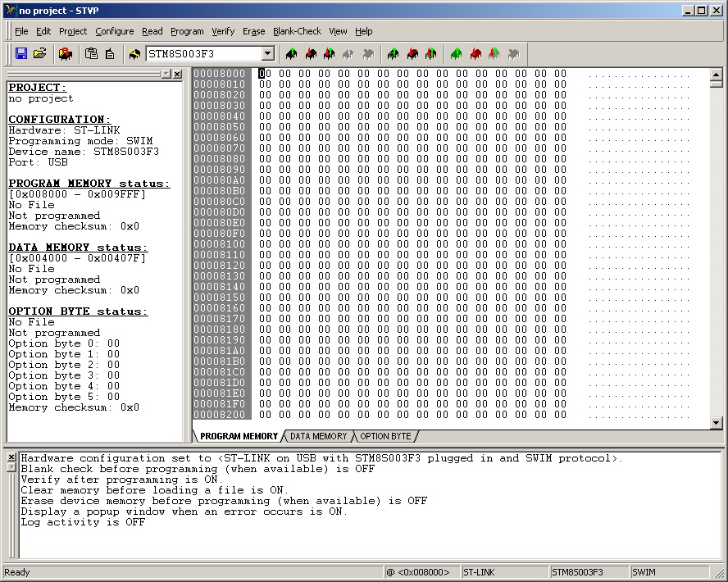Viewport: 728px width, 582px height.
Task: Open the Configure menu
Action: coord(114,31)
